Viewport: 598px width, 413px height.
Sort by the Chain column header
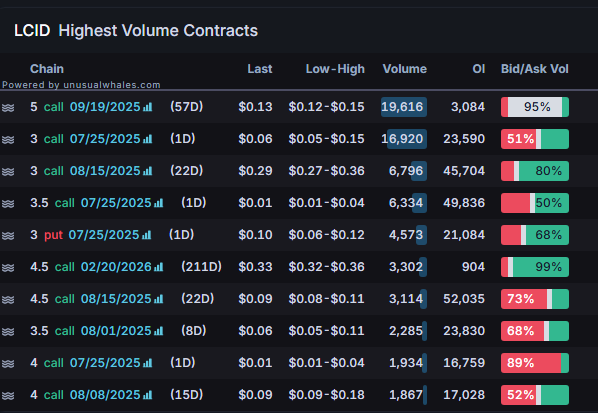[x=47, y=69]
